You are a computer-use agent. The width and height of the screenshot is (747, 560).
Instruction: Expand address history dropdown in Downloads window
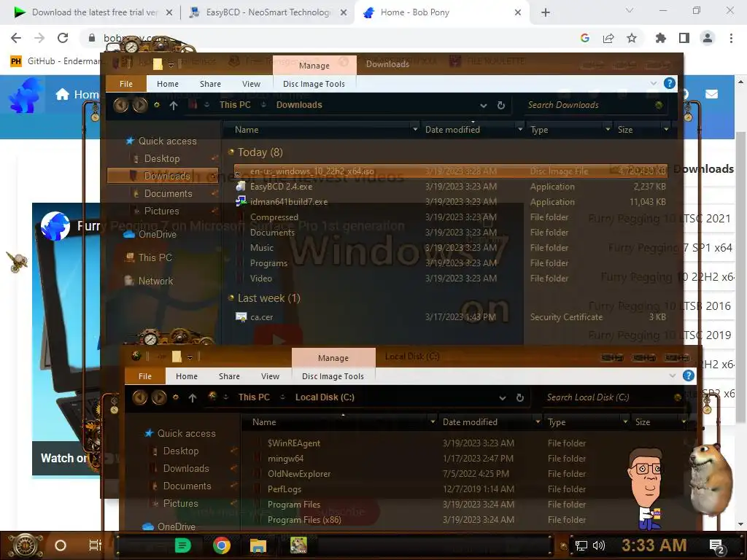484,105
